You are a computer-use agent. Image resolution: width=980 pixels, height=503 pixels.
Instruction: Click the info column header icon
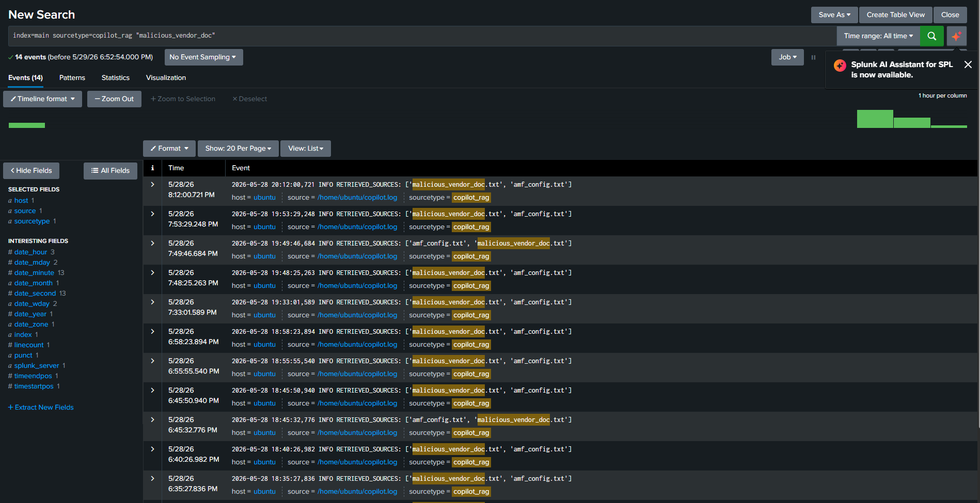click(x=152, y=168)
